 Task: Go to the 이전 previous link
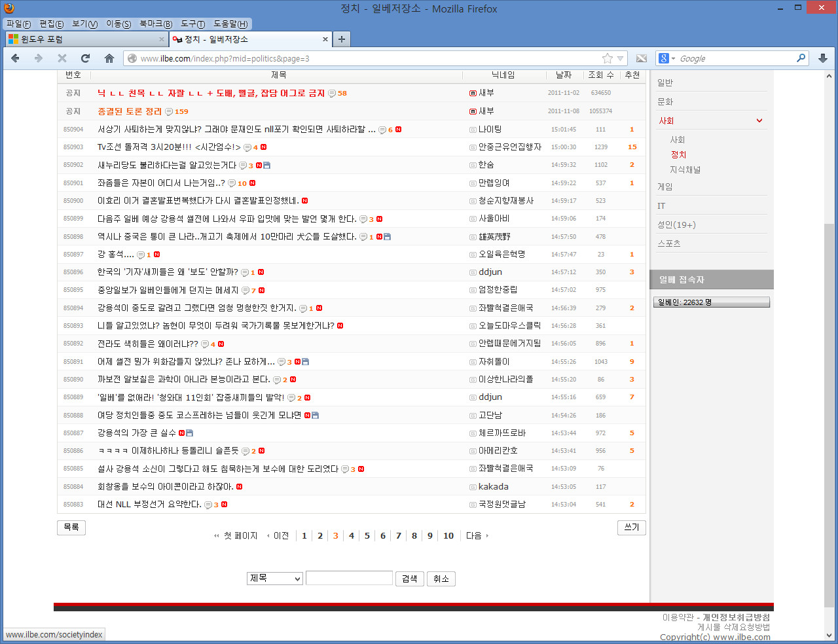coord(278,535)
